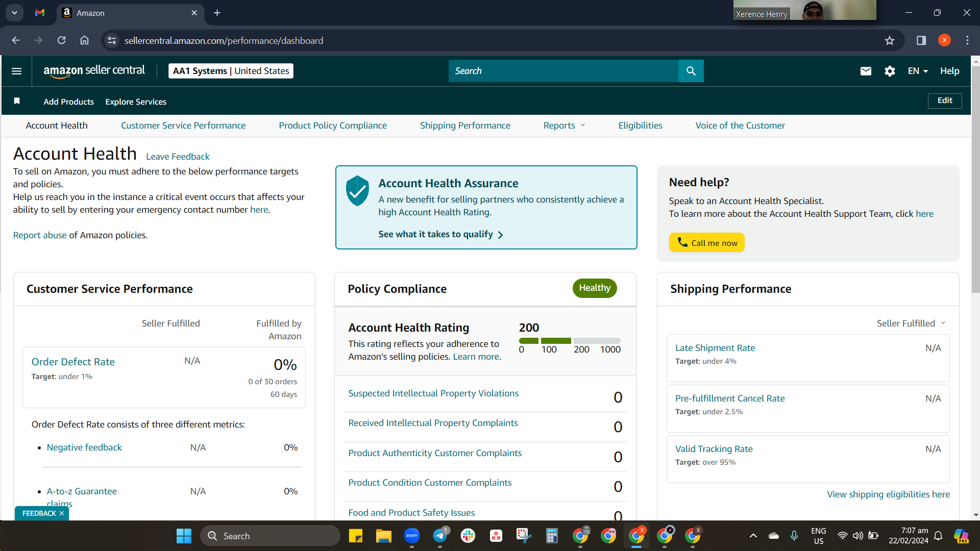
Task: Open the Settings gear icon
Action: point(890,71)
